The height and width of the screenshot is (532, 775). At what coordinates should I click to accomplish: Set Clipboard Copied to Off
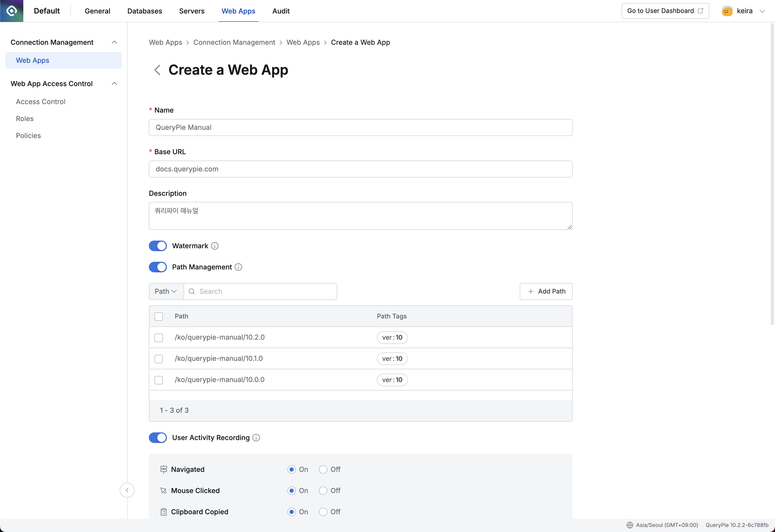pos(323,512)
